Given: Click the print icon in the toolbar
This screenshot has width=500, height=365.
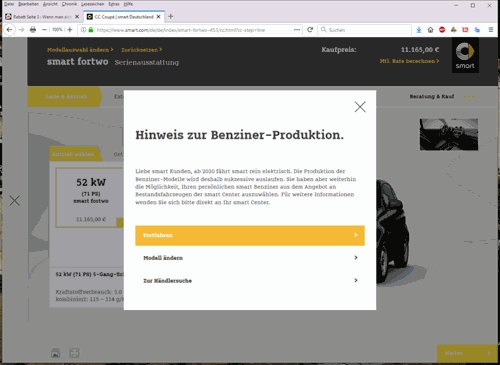Looking at the screenshot, I should pyautogui.click(x=33, y=30).
